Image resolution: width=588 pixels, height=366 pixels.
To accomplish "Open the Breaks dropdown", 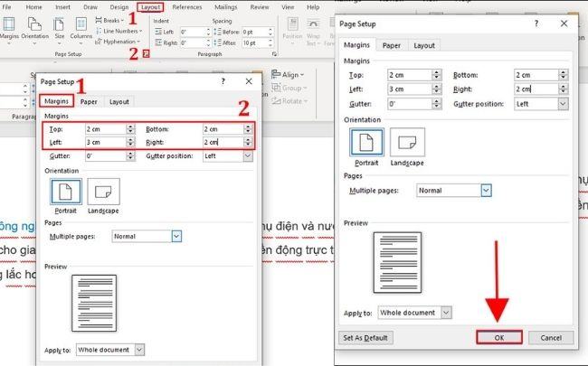I will point(109,20).
